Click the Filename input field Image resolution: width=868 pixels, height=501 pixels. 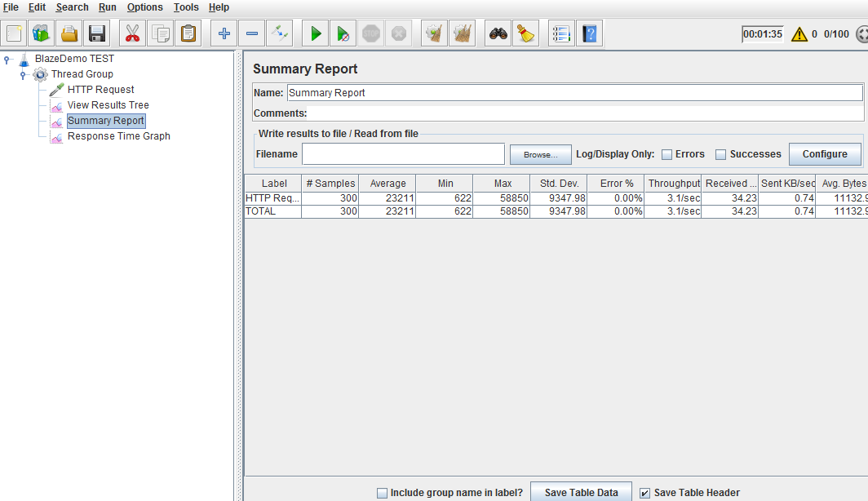coord(403,154)
